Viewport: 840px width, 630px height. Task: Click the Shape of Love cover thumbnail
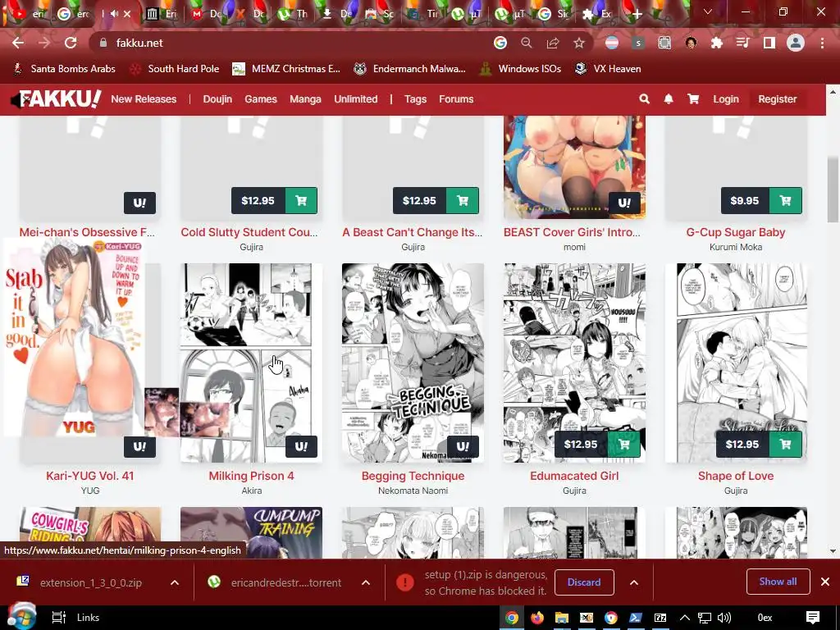click(x=736, y=363)
